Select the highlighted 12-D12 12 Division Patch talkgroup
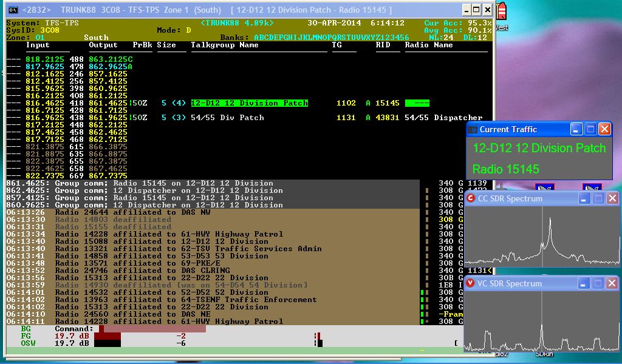The image size is (622, 364). 249,103
